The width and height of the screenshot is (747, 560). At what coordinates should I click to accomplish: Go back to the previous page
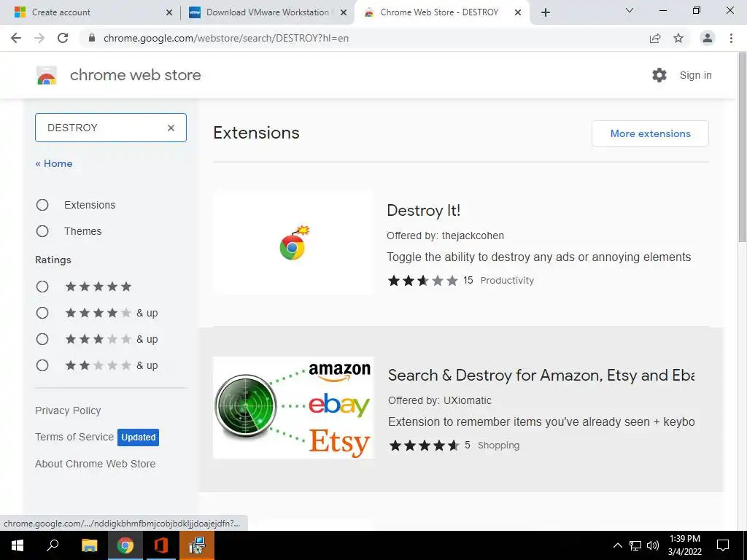[16, 38]
